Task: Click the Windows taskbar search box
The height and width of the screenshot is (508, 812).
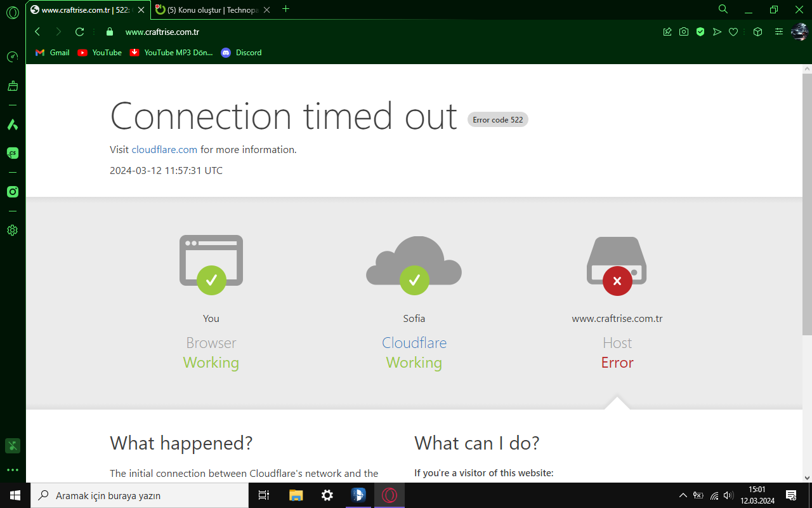Action: tap(140, 495)
